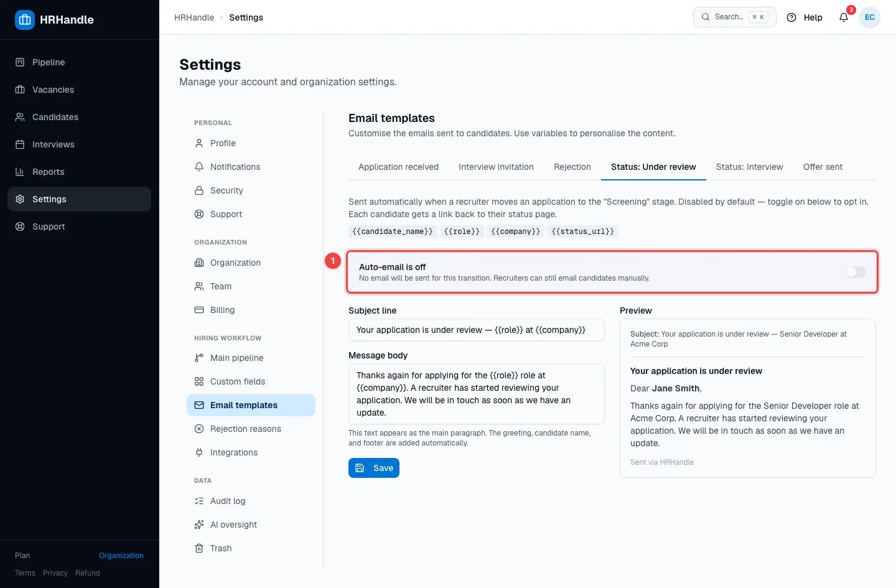Open the Terms footer link
Image resolution: width=896 pixels, height=588 pixels.
(25, 573)
